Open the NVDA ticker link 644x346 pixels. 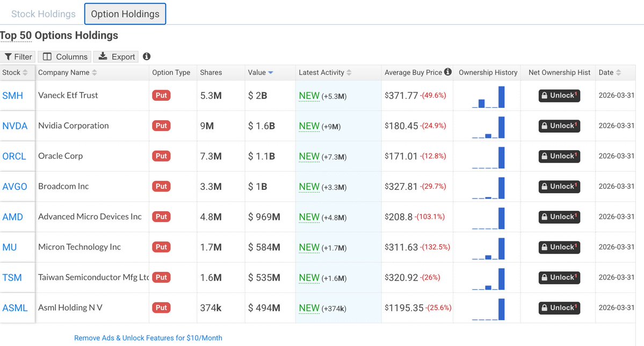pyautogui.click(x=15, y=126)
